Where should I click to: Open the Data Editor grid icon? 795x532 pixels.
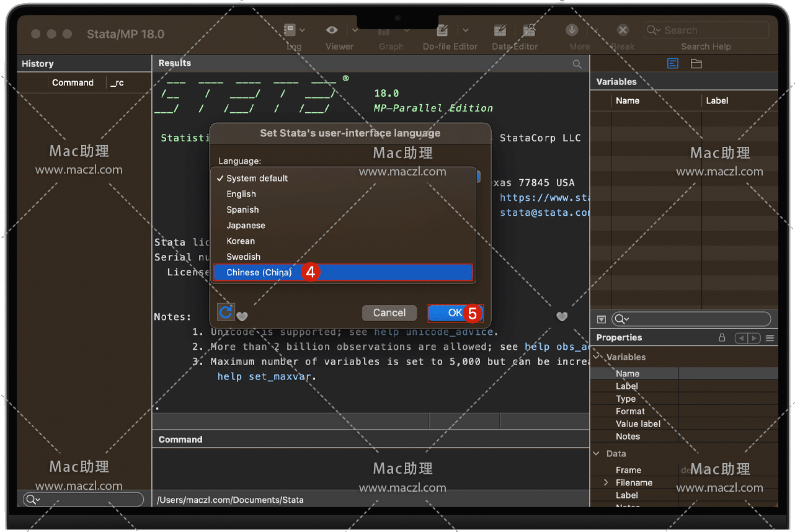[500, 30]
